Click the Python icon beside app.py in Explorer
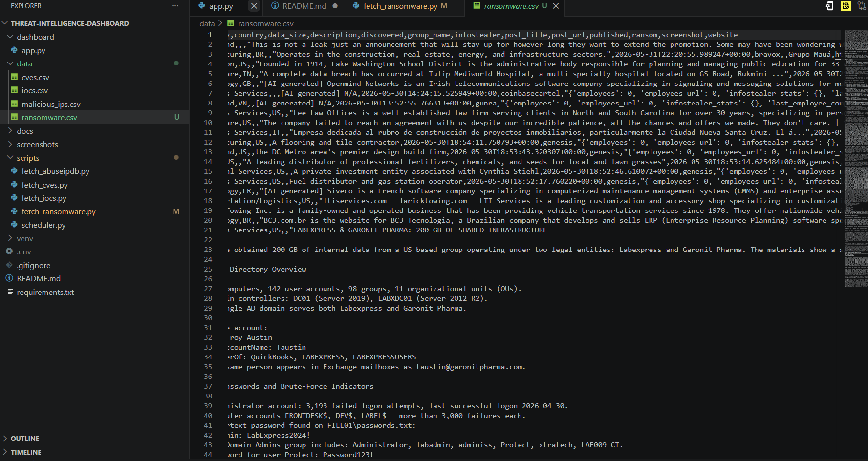 tap(14, 50)
